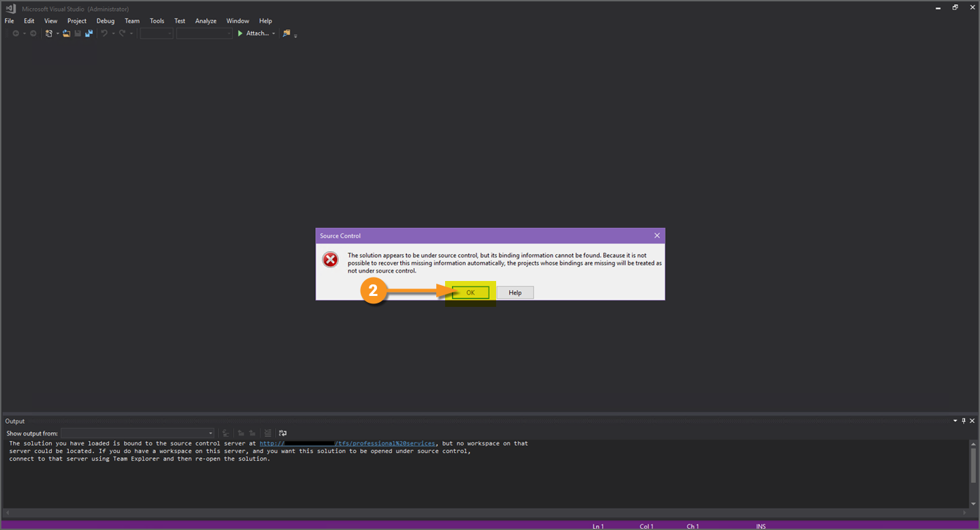Image resolution: width=980 pixels, height=530 pixels.
Task: Click the Save toolbar icon
Action: click(78, 33)
